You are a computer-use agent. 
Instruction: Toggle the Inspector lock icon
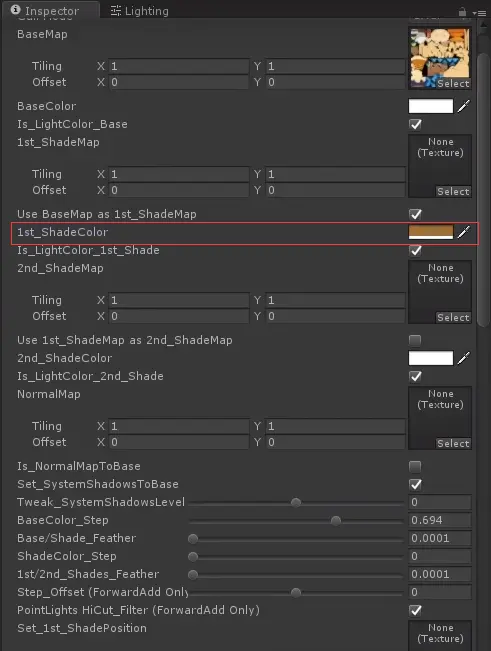click(x=462, y=12)
